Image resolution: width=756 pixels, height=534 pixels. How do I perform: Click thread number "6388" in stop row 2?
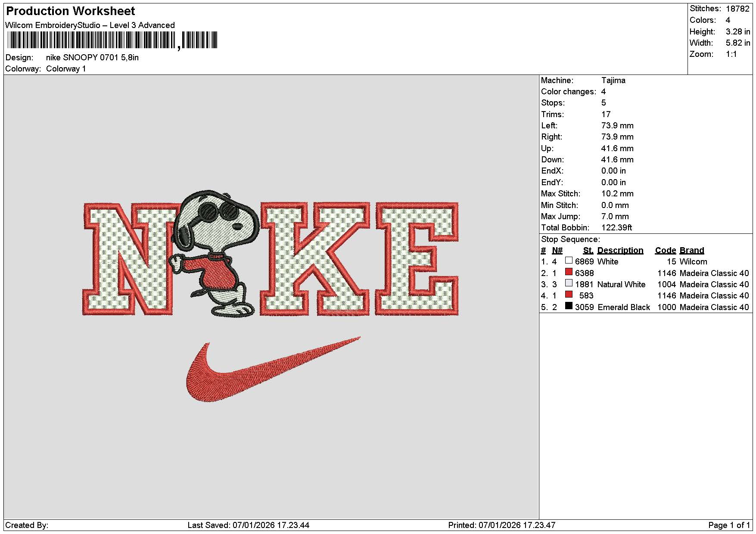[585, 273]
